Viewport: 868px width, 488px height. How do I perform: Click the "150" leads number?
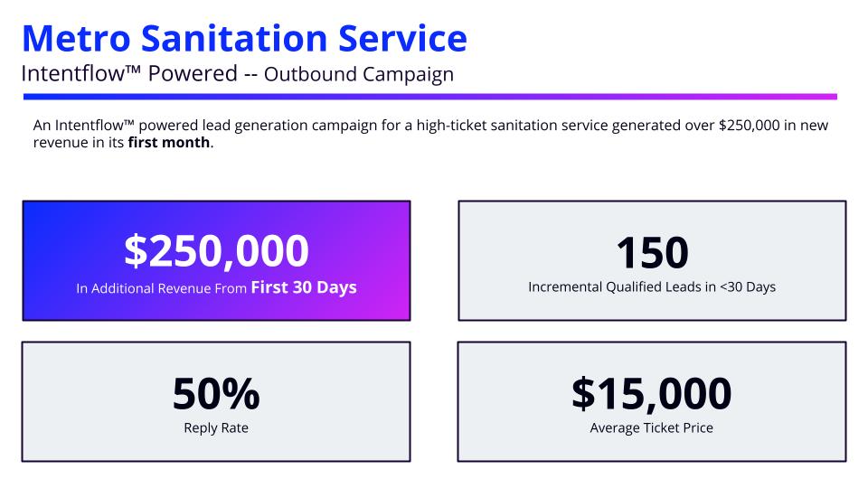652,252
